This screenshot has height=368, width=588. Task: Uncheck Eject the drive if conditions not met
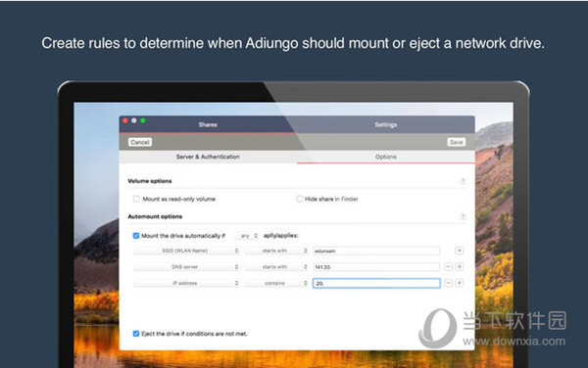136,334
